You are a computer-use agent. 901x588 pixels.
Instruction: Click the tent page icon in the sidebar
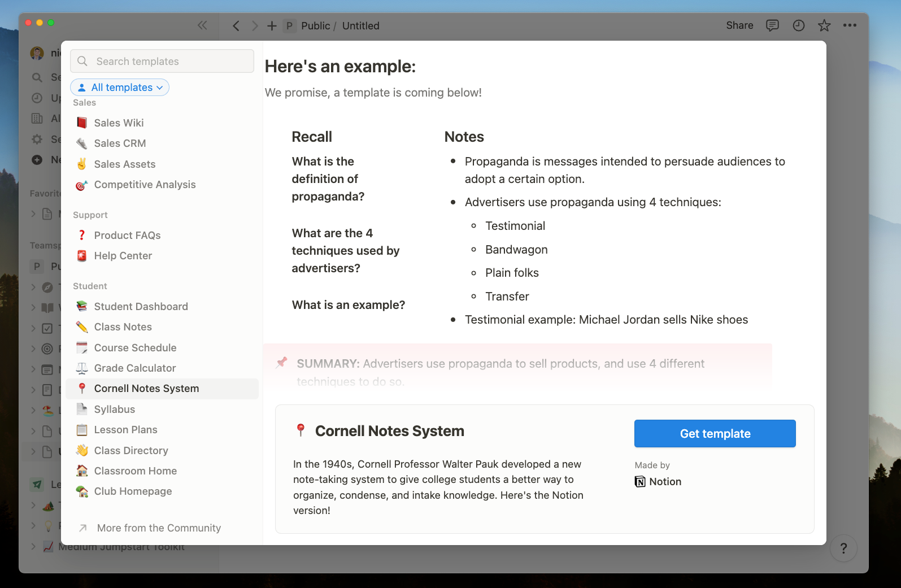[49, 506]
